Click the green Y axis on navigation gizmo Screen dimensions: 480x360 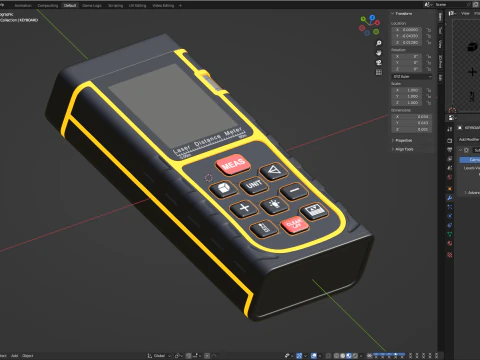tap(363, 20)
